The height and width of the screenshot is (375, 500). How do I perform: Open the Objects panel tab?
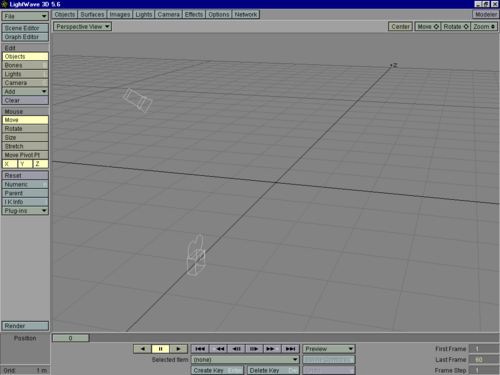point(65,15)
